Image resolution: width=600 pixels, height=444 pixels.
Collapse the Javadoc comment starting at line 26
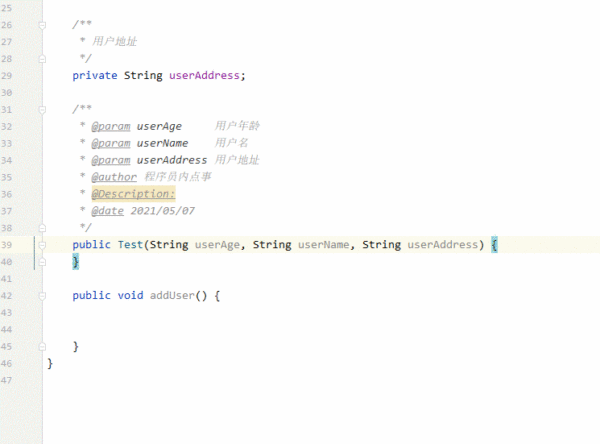pos(42,24)
